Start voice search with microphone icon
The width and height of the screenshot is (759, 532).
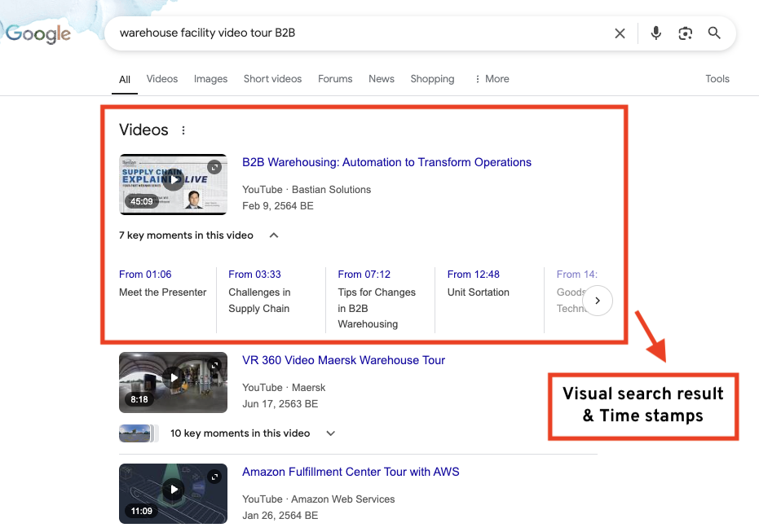tap(656, 33)
